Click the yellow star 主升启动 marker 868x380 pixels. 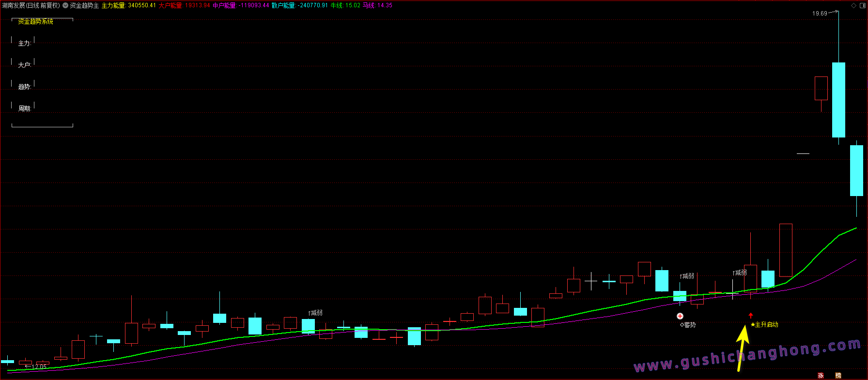764,325
